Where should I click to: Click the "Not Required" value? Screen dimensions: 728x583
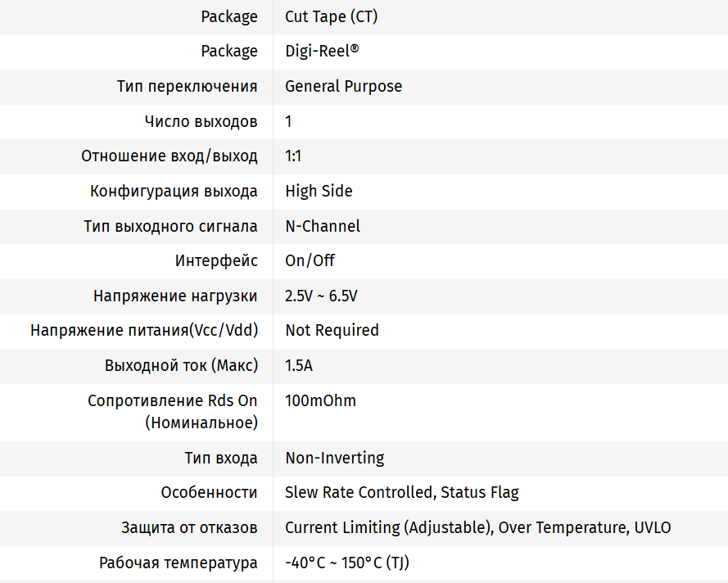[332, 331]
